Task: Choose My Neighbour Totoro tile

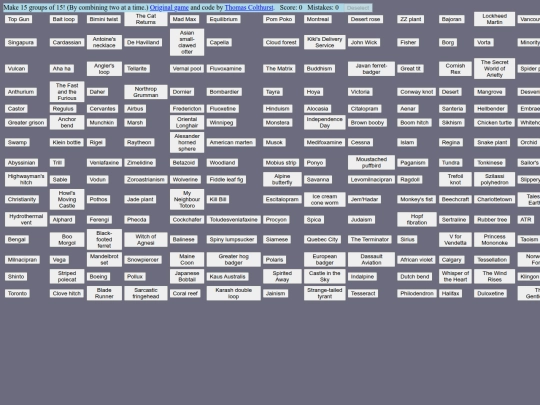Action: click(187, 199)
